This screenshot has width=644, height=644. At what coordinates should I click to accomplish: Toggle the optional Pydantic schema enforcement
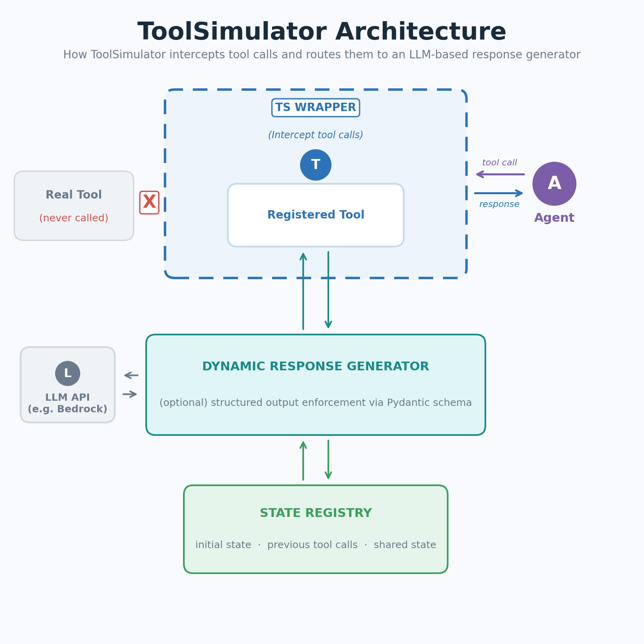(x=315, y=403)
